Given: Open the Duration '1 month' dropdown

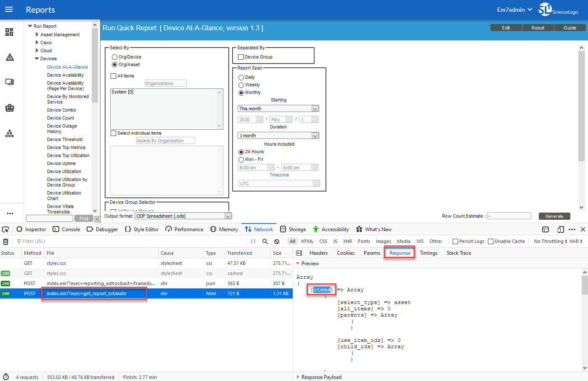Looking at the screenshot, I should (x=278, y=136).
